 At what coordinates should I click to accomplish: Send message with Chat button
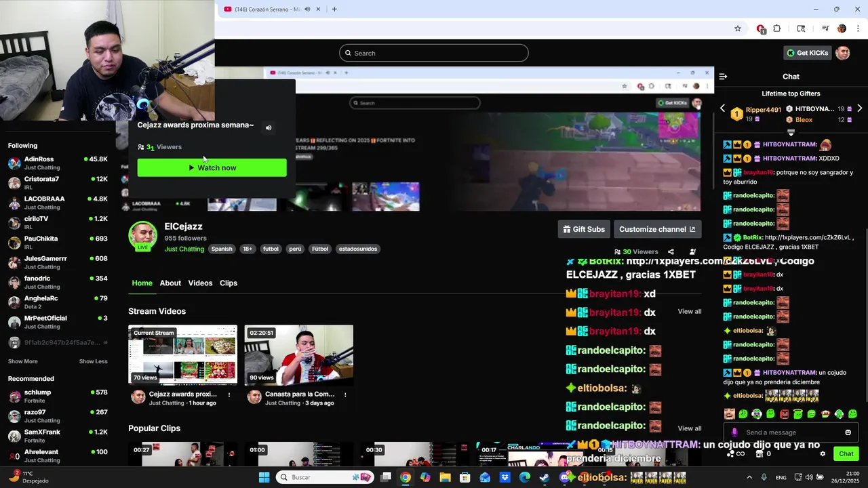click(846, 453)
